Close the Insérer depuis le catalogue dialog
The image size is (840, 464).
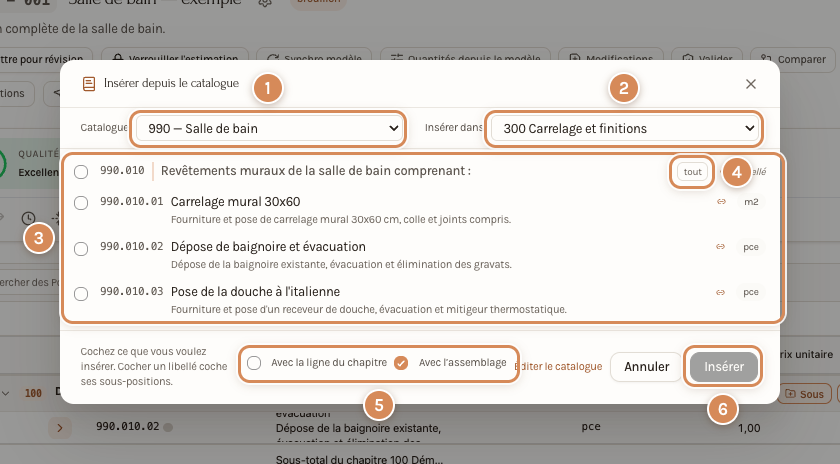751,84
